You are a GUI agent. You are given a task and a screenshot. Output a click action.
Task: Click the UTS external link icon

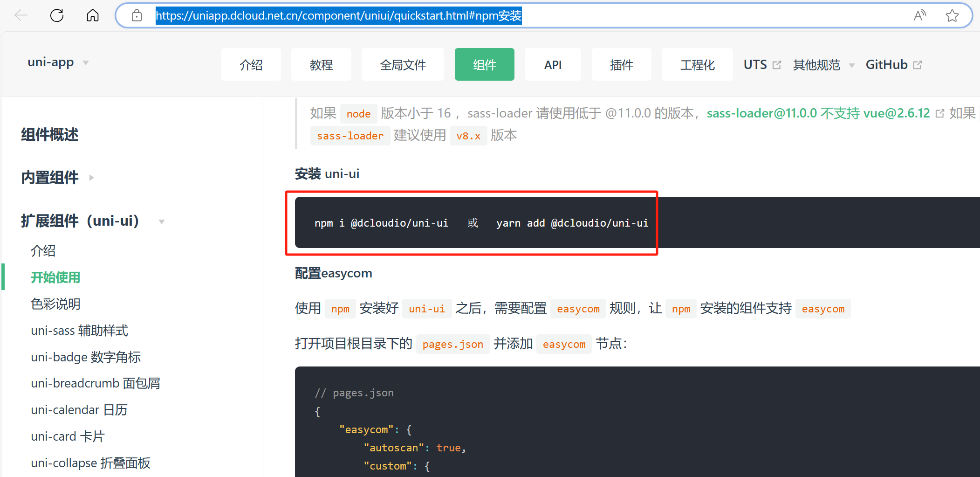click(777, 65)
